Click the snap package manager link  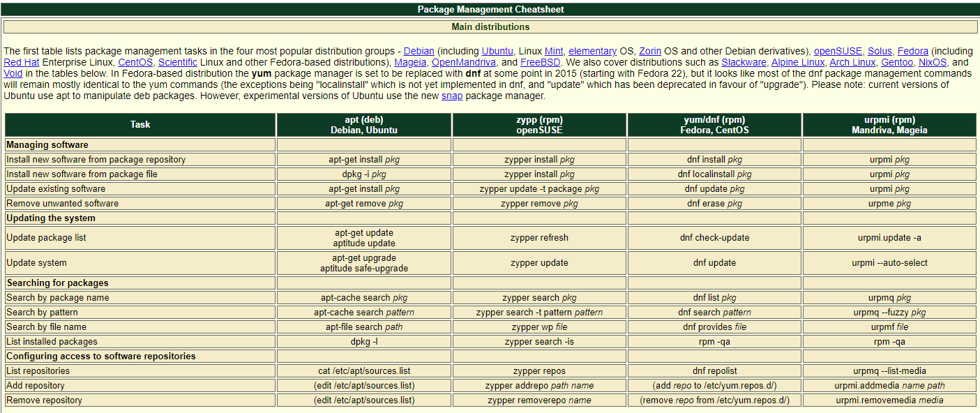coord(451,96)
